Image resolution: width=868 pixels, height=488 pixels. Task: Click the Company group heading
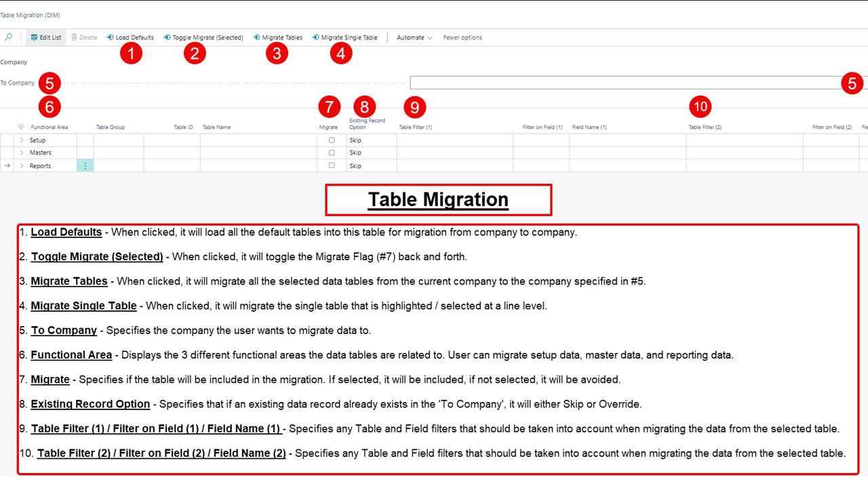pyautogui.click(x=14, y=62)
